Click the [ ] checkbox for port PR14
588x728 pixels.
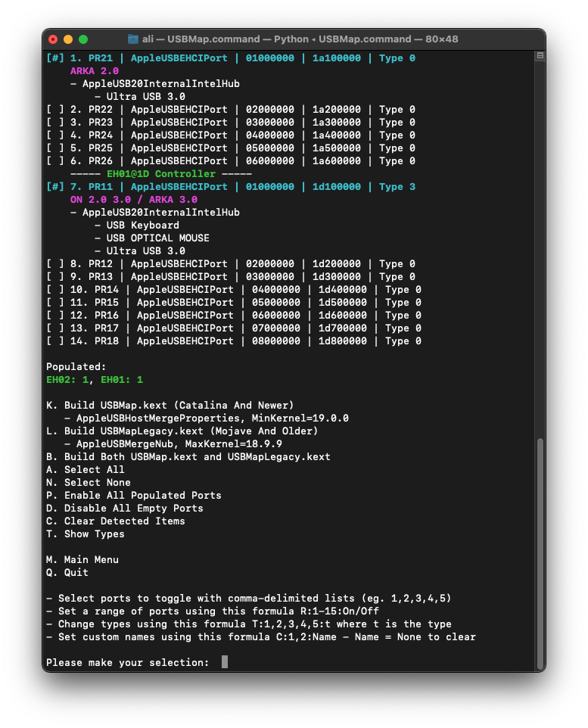point(54,290)
